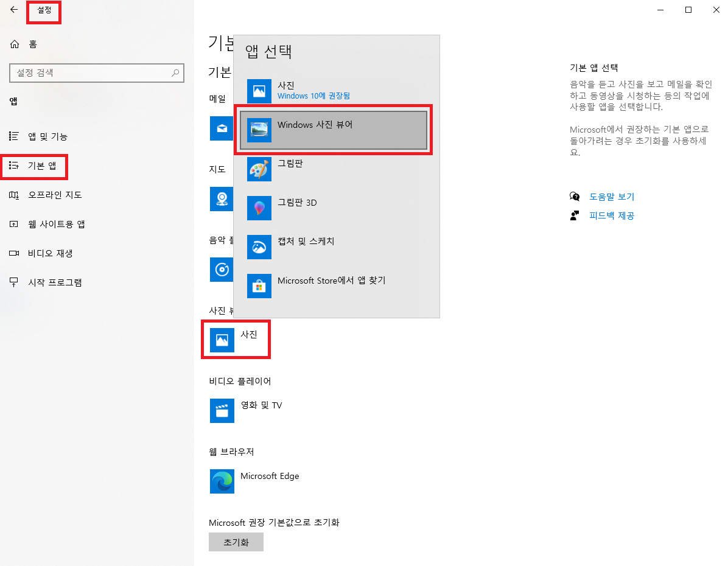728x566 pixels.
Task: Click the 설정 검색 search field
Action: [x=97, y=73]
